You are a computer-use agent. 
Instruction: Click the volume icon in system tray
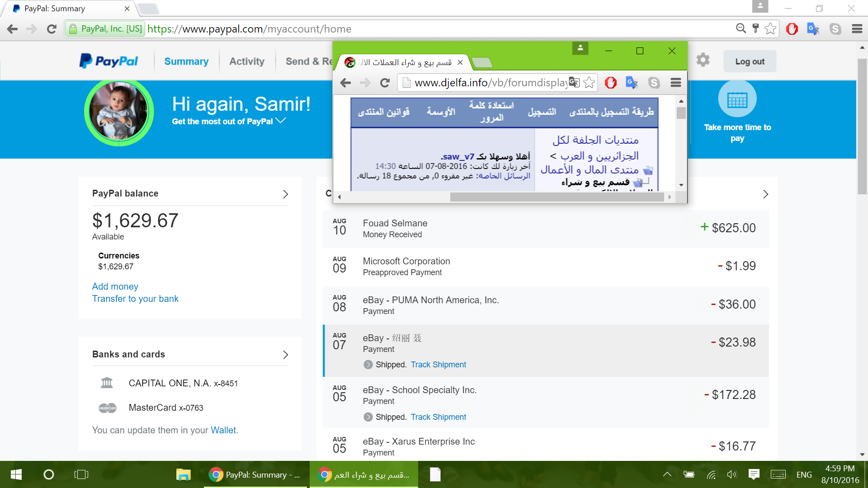coord(731,474)
